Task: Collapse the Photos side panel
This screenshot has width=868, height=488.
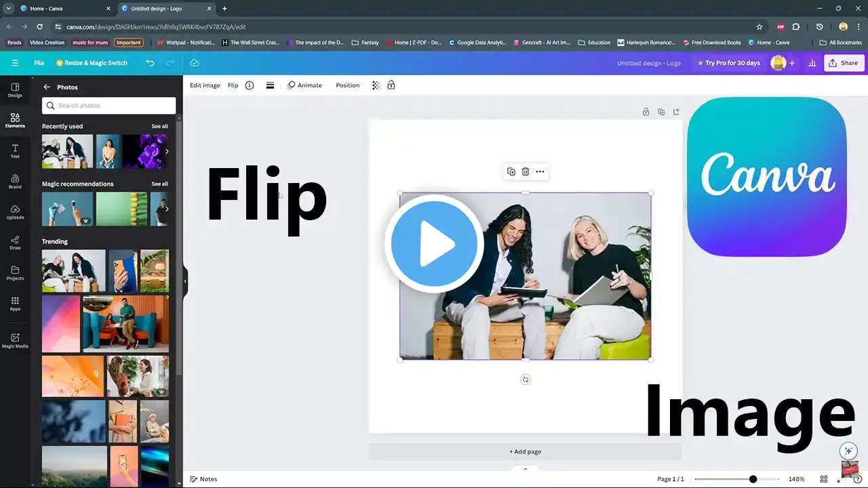Action: click(x=185, y=281)
